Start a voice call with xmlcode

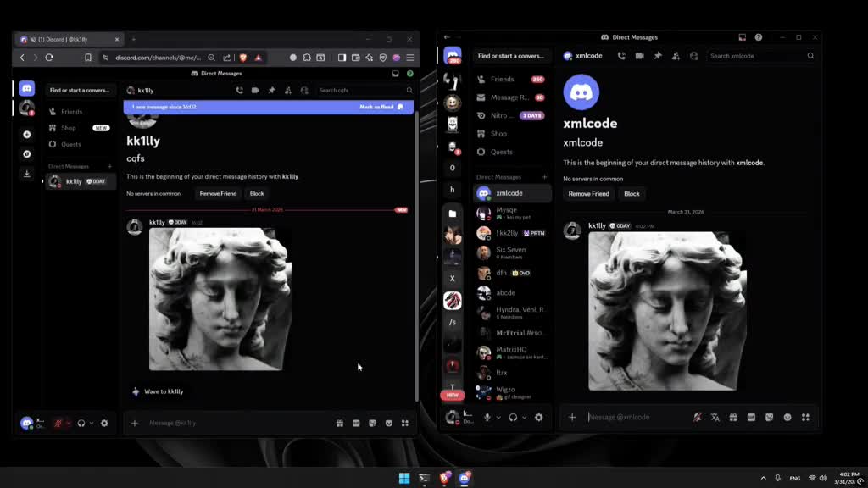(621, 56)
